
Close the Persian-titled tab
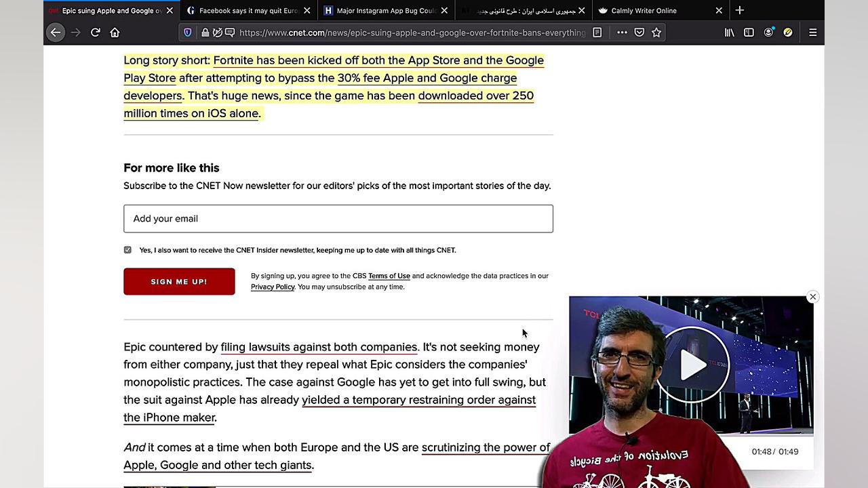[x=581, y=11]
